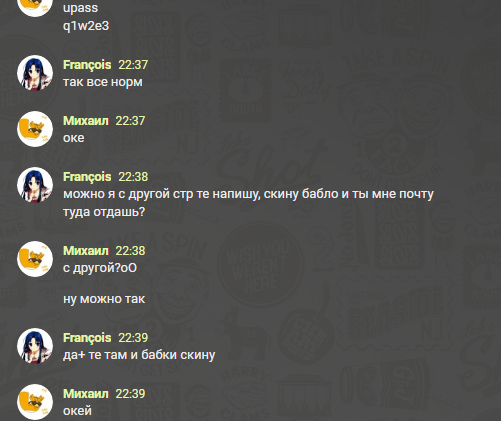The height and width of the screenshot is (421, 501).
Task: Click the partial avatar beside 'upass'
Action: coord(35,8)
